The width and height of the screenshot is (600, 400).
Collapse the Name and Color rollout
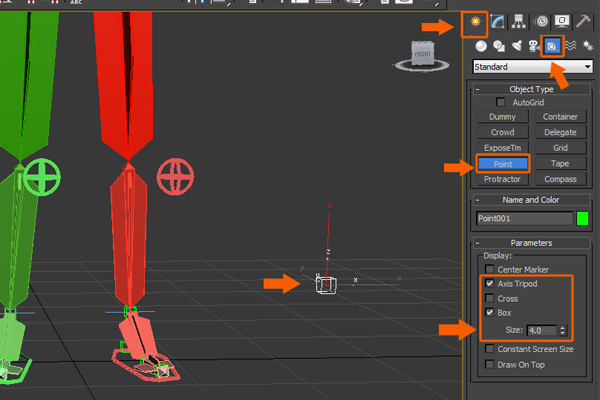tap(531, 200)
